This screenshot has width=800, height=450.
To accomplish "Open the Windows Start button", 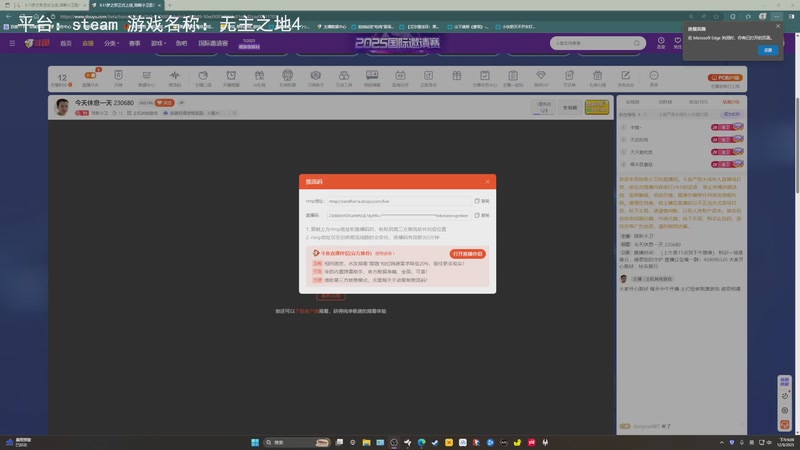I will [x=255, y=442].
